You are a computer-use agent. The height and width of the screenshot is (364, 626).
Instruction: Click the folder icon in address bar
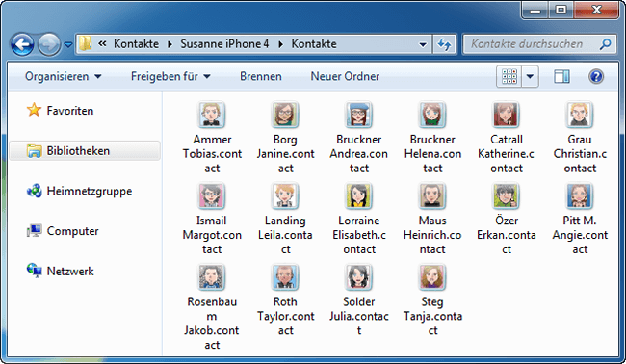[x=85, y=43]
